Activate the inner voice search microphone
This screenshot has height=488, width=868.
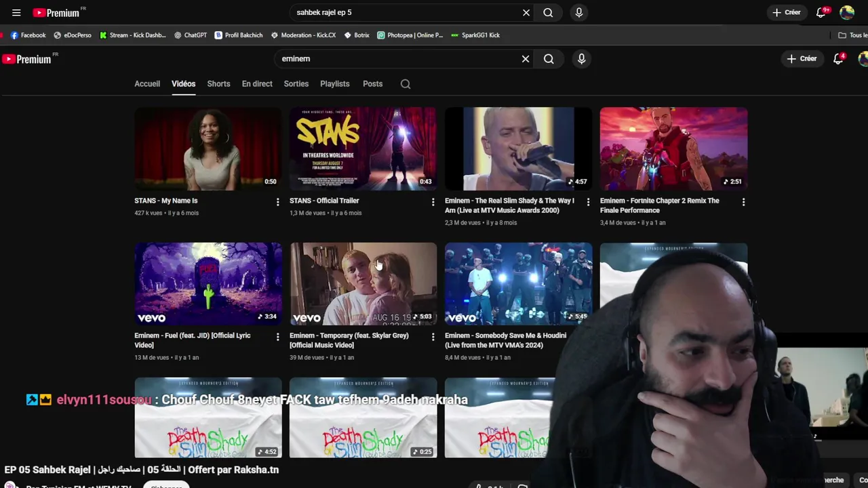(581, 59)
